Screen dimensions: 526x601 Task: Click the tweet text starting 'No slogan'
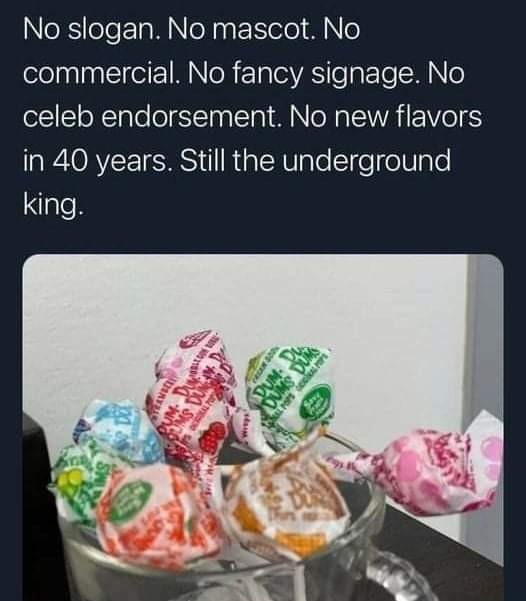point(252,117)
